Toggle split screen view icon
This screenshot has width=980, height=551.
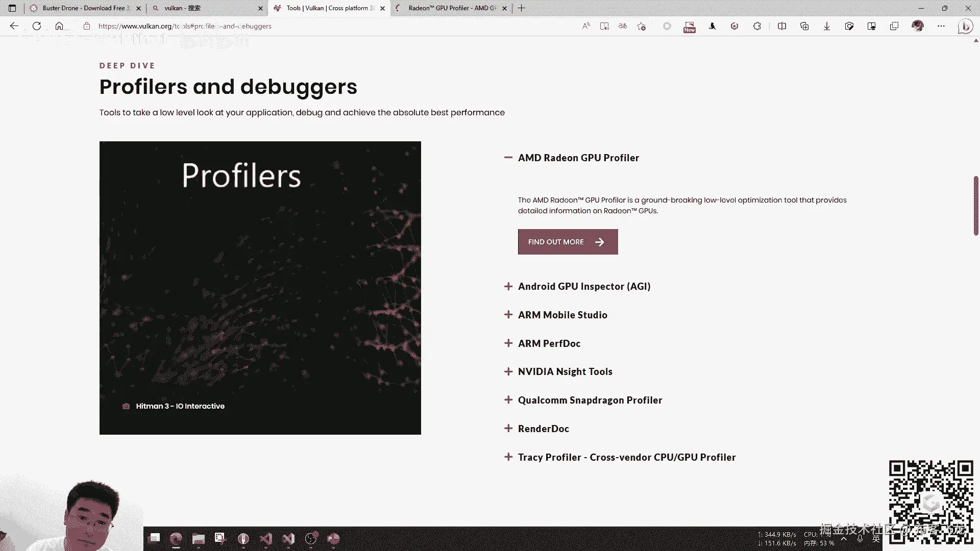tap(781, 26)
